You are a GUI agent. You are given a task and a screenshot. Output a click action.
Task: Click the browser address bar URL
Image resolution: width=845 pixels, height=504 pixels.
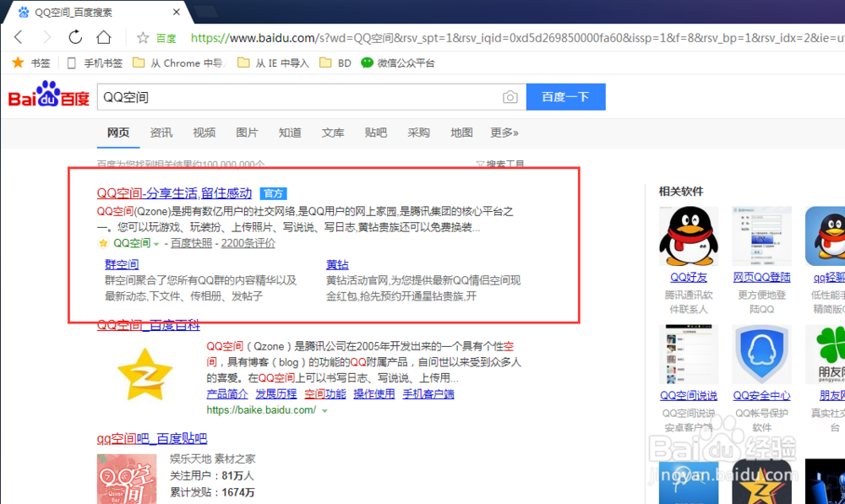pos(517,38)
